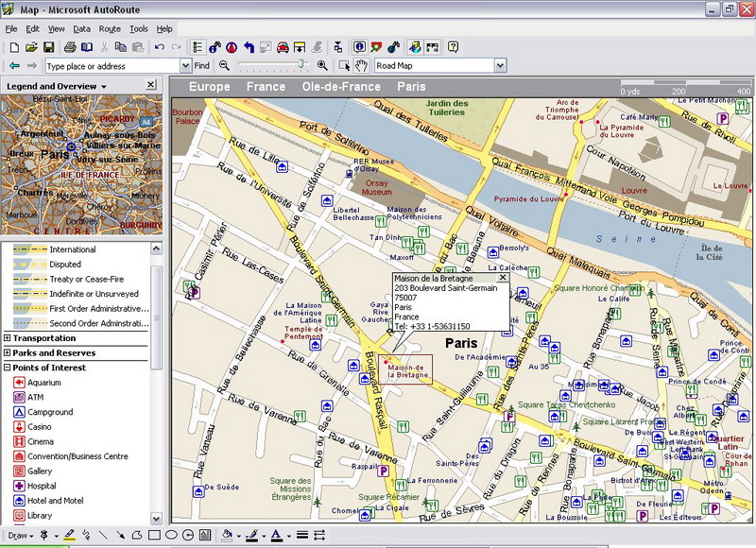This screenshot has height=548, width=756.
Task: Open the Edit menu
Action: click(33, 29)
